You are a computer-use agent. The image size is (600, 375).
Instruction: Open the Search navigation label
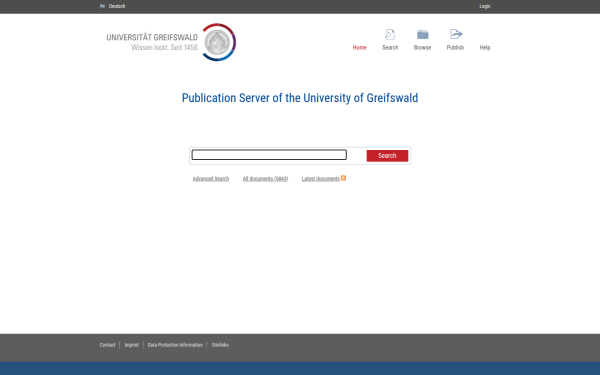[390, 47]
